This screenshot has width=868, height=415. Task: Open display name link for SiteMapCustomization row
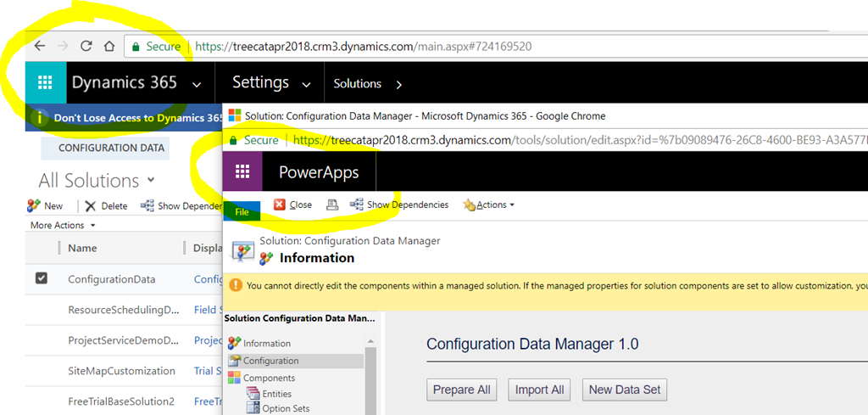tap(208, 371)
